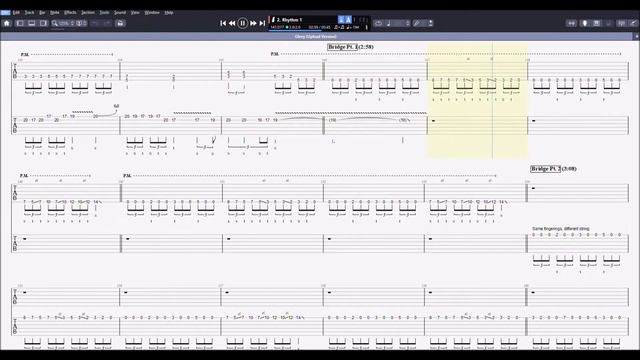This screenshot has height=360, width=640.
Task: Rewind to the previous bar
Action: [x=232, y=23]
